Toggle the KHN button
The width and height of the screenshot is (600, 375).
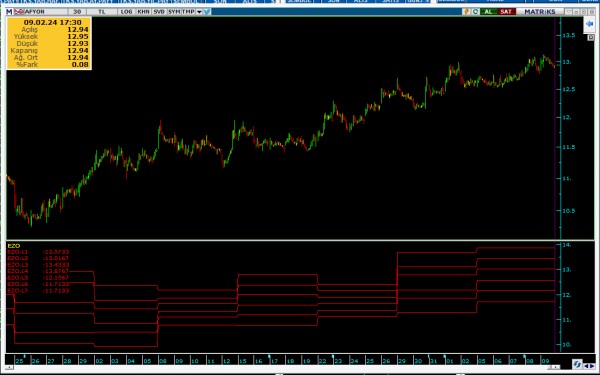(x=143, y=12)
